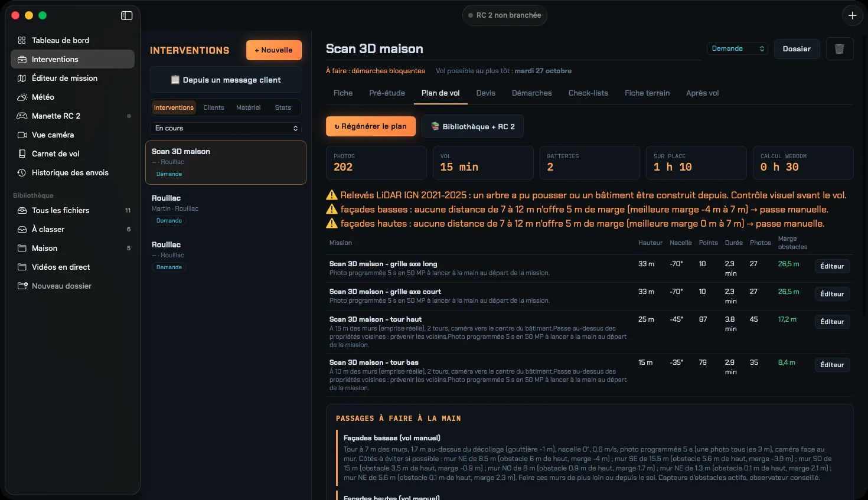Click RC 2 non branchée status pill
This screenshot has height=500, width=868.
(504, 15)
